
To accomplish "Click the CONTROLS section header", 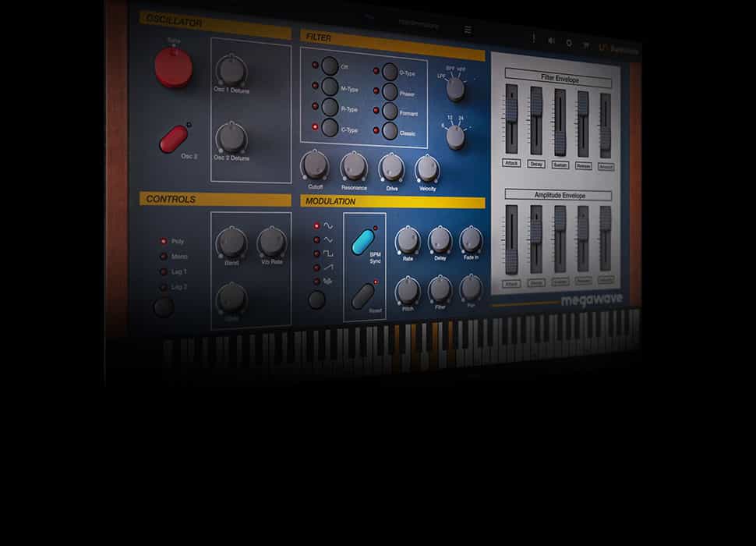I will (215, 199).
